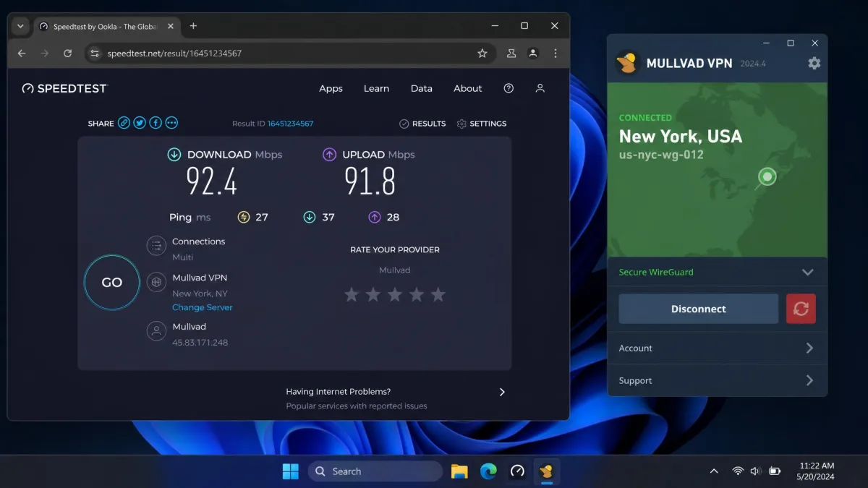Click the download ping arrow icon
Screen dimensions: 868x488
(x=310, y=217)
